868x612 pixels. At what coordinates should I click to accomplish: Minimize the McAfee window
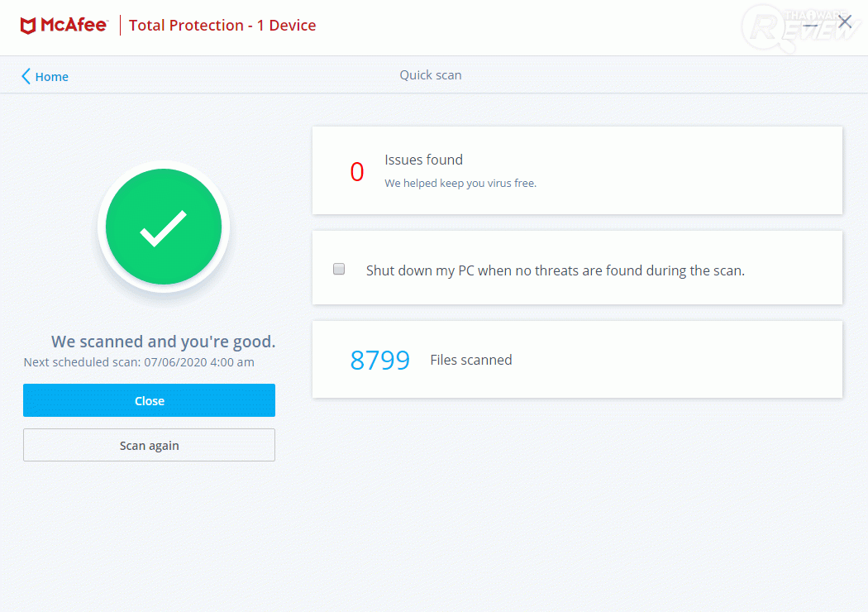(811, 23)
